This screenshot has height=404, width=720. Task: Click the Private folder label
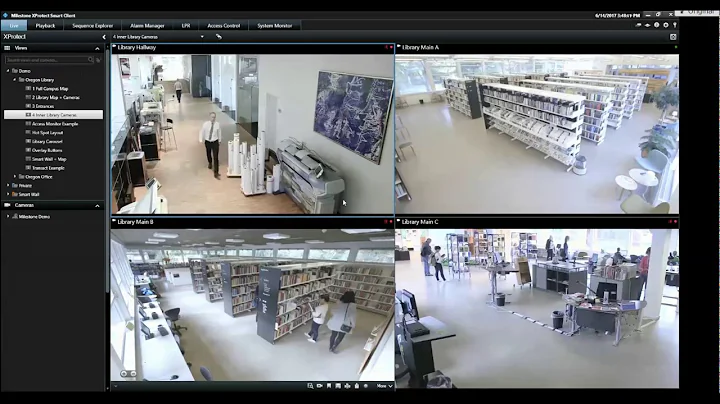(x=25, y=185)
